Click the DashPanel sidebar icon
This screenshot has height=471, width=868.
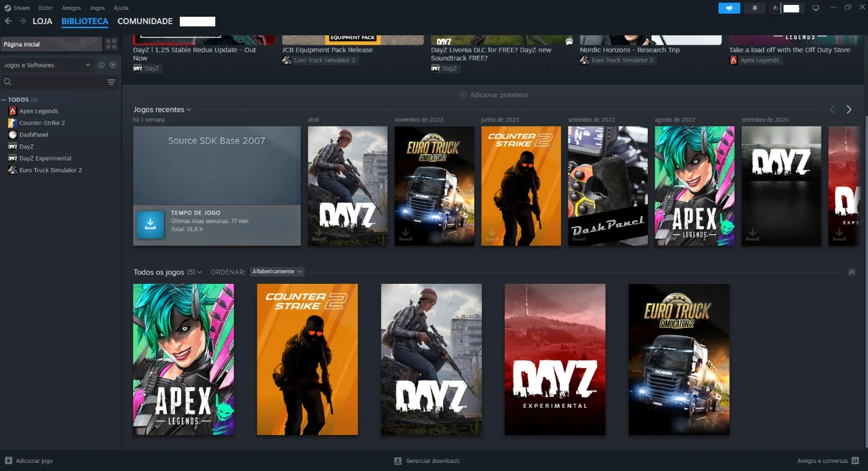(x=12, y=134)
